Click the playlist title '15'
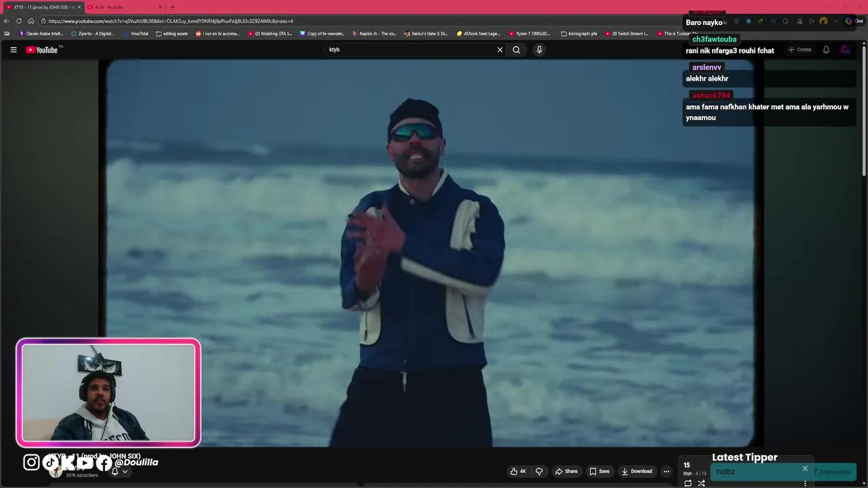 [x=686, y=465]
